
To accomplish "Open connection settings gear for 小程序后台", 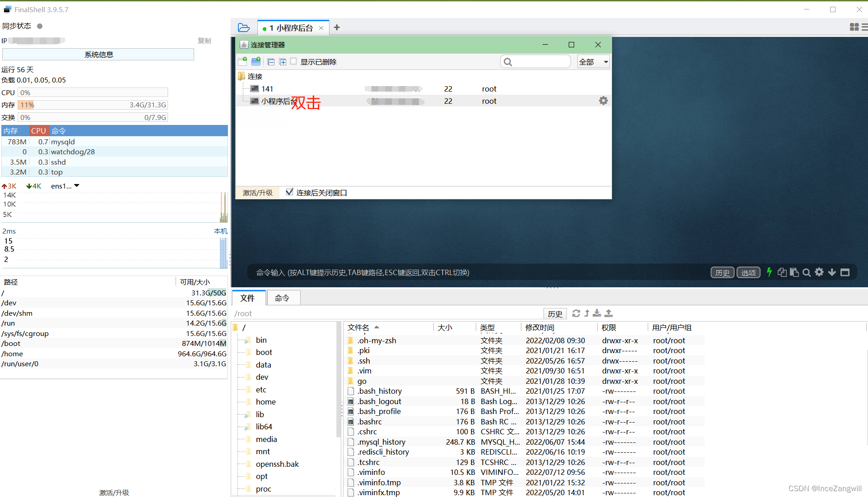I will [x=603, y=101].
